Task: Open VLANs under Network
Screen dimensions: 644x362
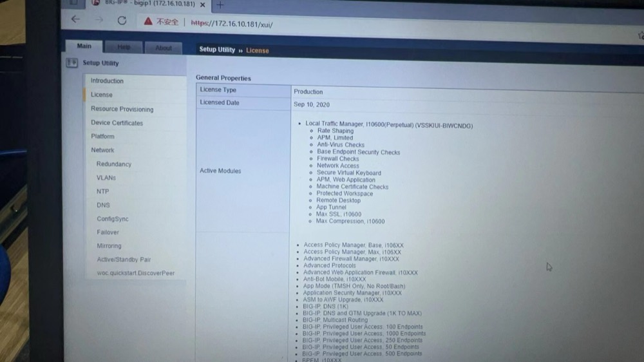Action: pyautogui.click(x=106, y=178)
